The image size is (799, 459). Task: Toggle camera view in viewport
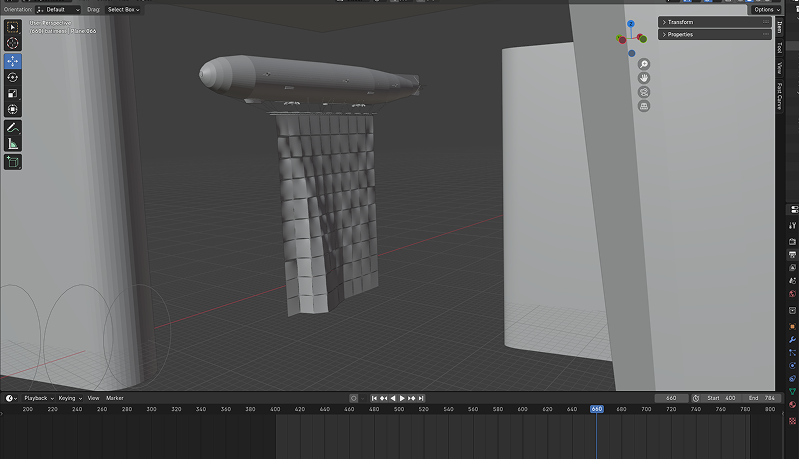point(645,91)
